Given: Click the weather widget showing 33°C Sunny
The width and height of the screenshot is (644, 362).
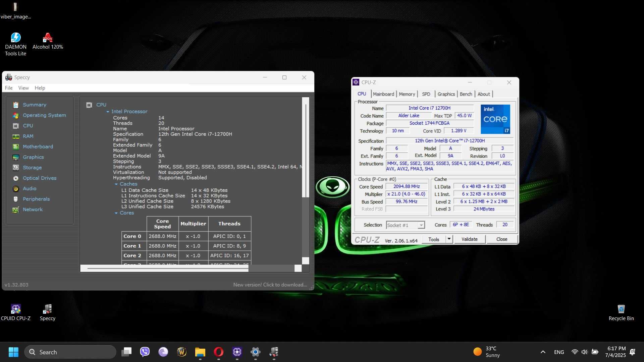Looking at the screenshot, I should (x=487, y=352).
